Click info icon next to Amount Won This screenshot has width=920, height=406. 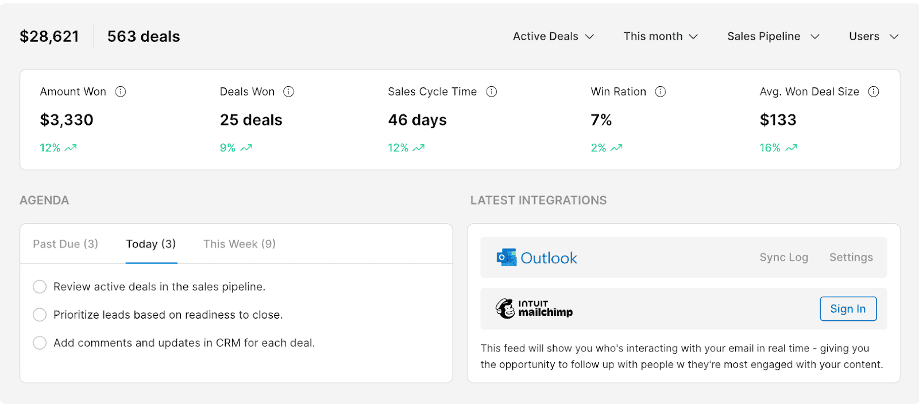120,92
